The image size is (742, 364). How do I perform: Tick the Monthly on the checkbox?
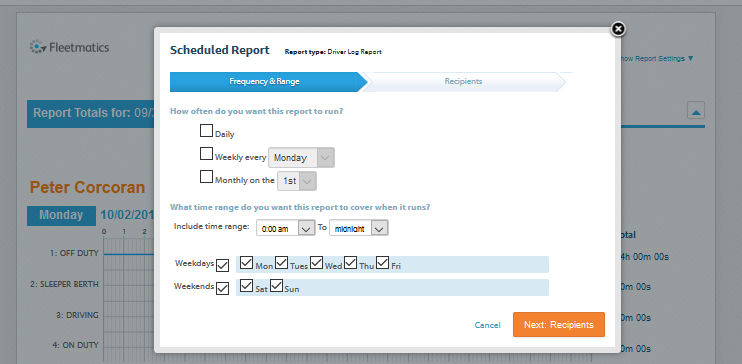click(x=206, y=177)
